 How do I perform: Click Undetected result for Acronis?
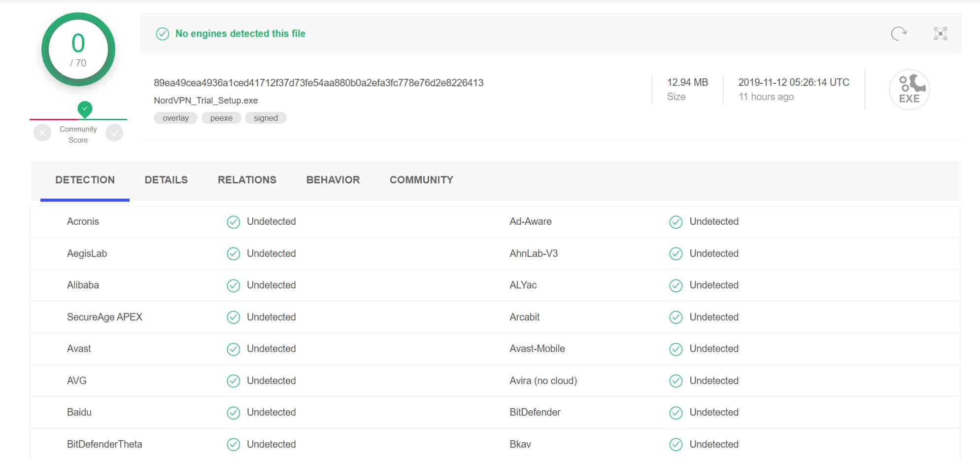point(271,221)
